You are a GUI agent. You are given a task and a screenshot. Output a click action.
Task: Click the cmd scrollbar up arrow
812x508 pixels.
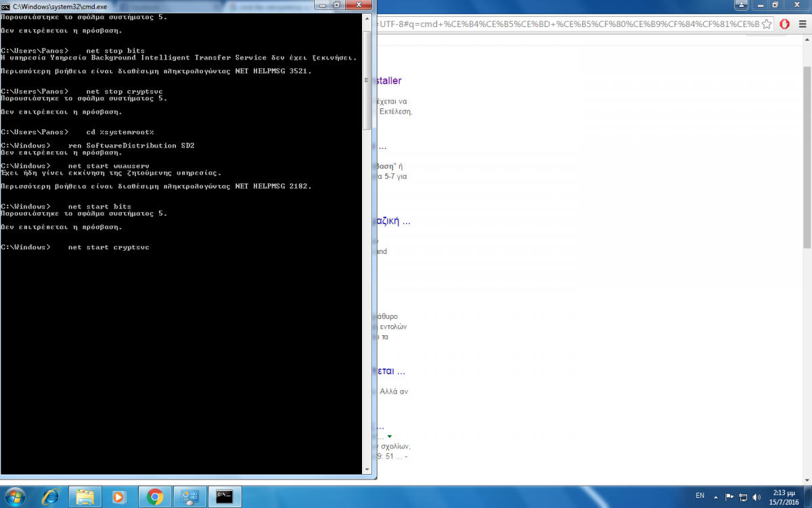(x=367, y=18)
